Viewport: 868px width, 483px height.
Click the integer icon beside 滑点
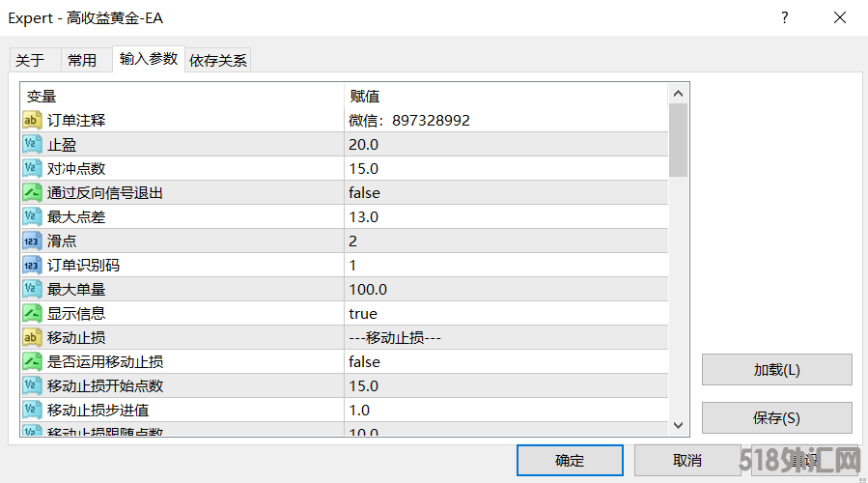tap(32, 241)
